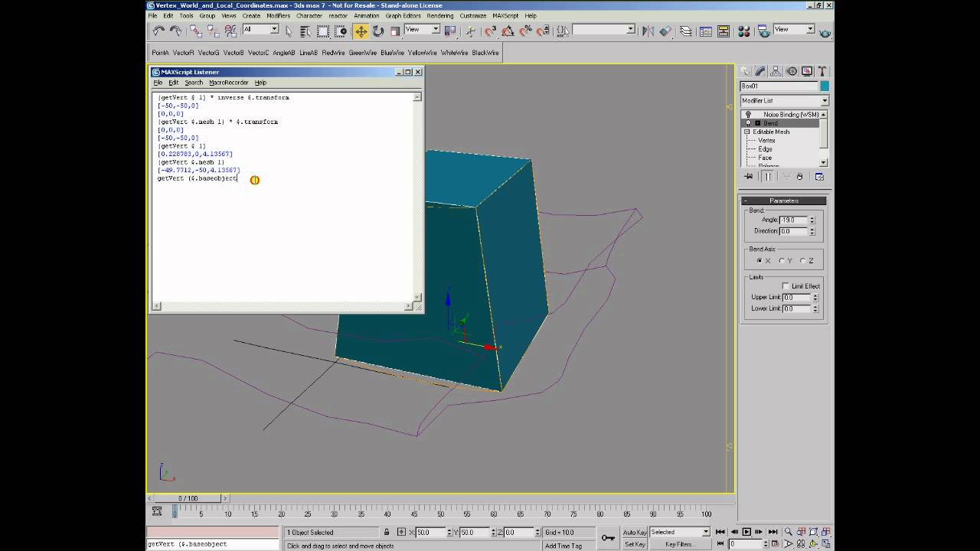The width and height of the screenshot is (980, 551).
Task: Click the Auto Key button
Action: click(x=635, y=532)
